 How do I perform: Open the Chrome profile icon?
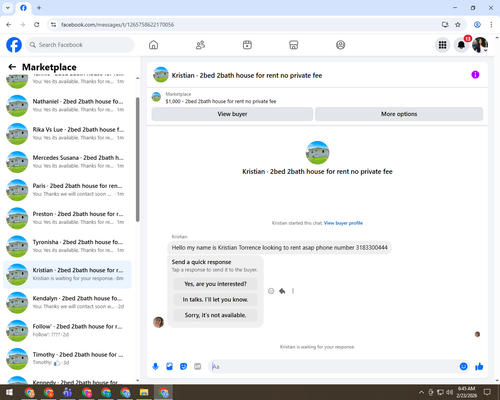pyautogui.click(x=477, y=25)
